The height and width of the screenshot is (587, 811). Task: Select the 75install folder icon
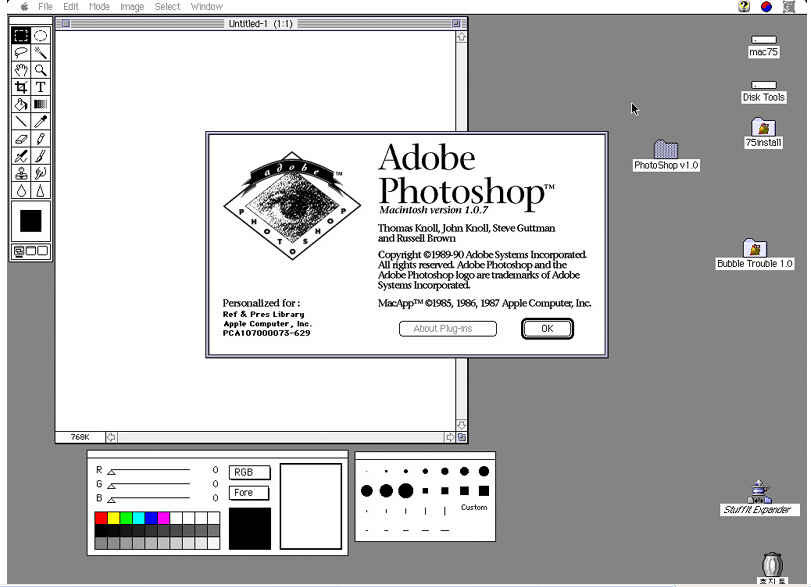763,127
